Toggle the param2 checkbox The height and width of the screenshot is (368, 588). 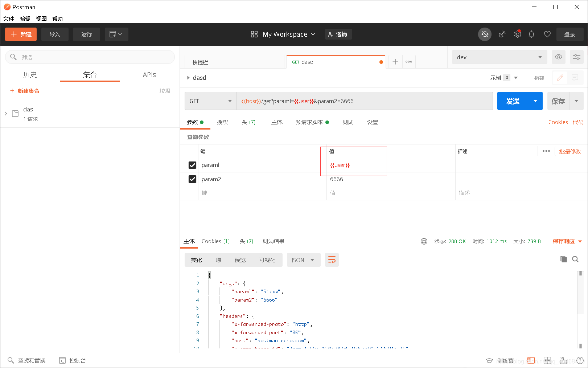192,179
